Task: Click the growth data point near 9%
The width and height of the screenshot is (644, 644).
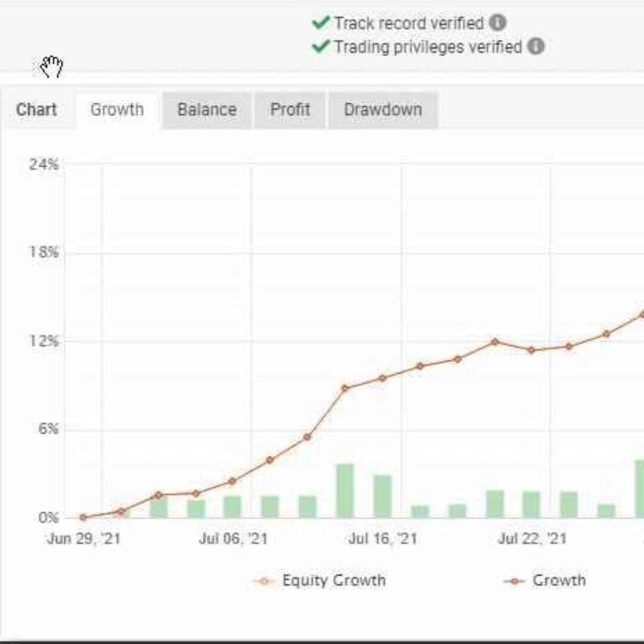Action: point(345,388)
